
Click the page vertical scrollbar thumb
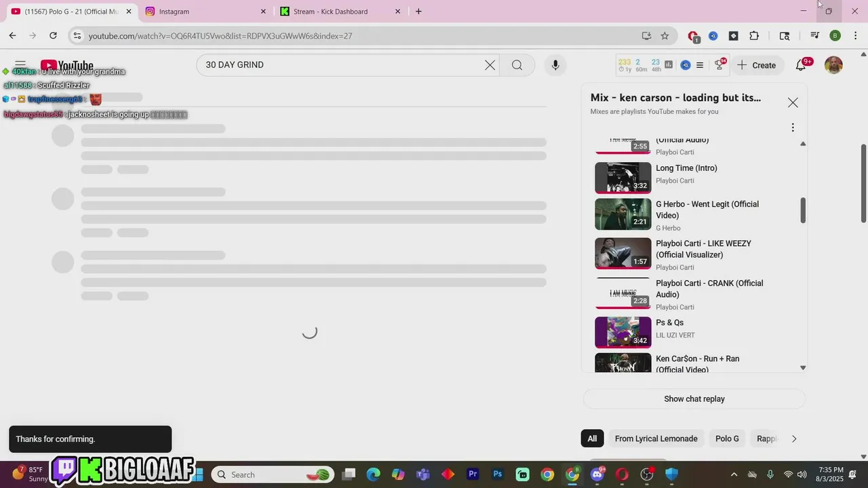point(863,182)
